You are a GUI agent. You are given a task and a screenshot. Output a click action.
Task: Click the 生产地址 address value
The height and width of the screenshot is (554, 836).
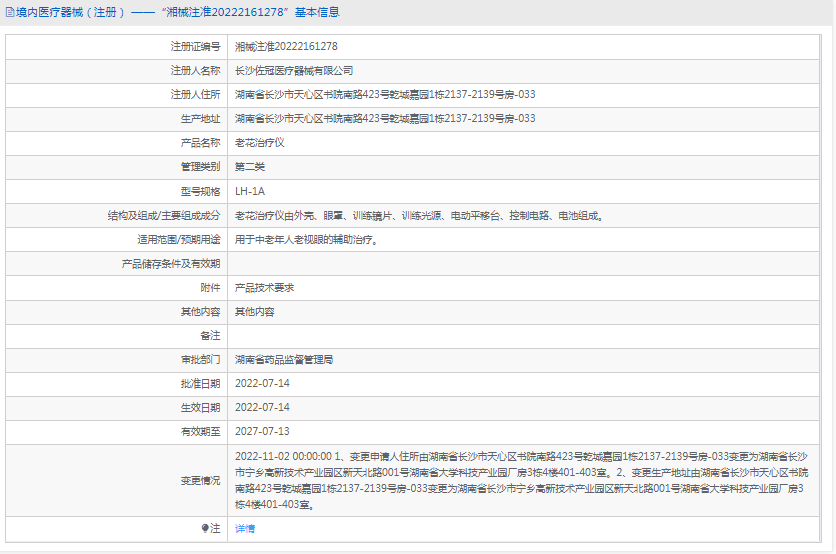(x=385, y=118)
